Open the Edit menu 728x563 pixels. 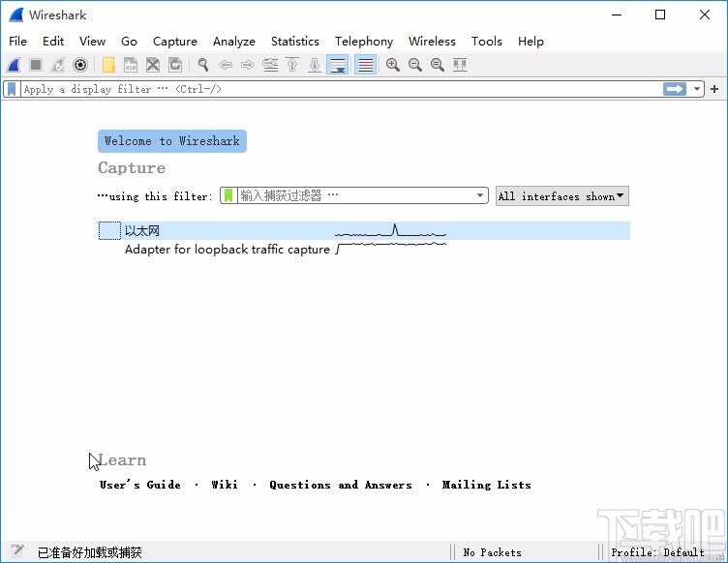click(x=53, y=42)
